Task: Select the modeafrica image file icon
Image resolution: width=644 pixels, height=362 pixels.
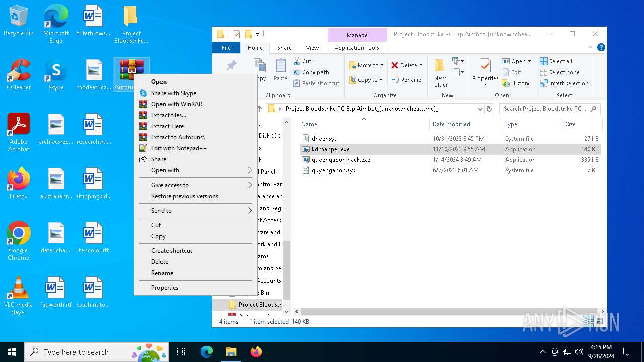Action: [x=93, y=75]
